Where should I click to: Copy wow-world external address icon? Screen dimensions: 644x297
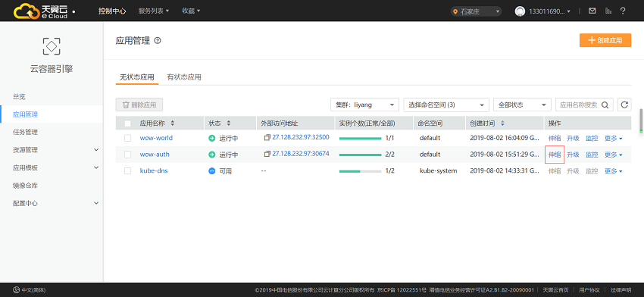(267, 137)
